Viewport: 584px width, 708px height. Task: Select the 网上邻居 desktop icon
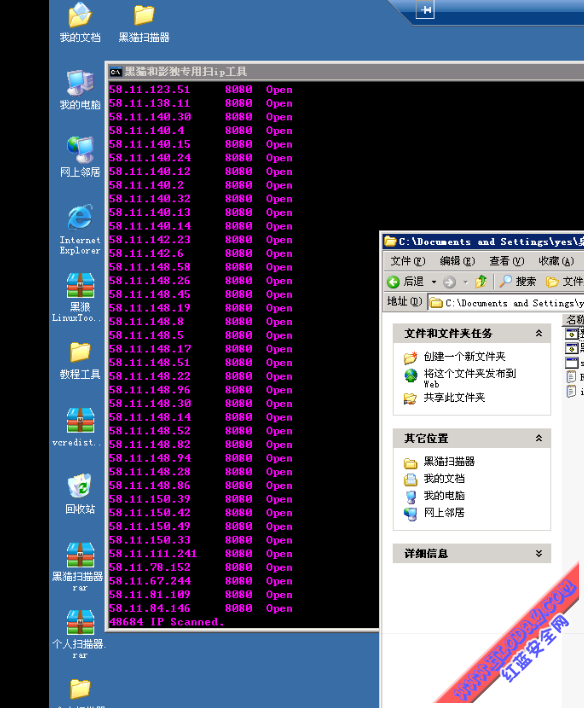(80, 157)
